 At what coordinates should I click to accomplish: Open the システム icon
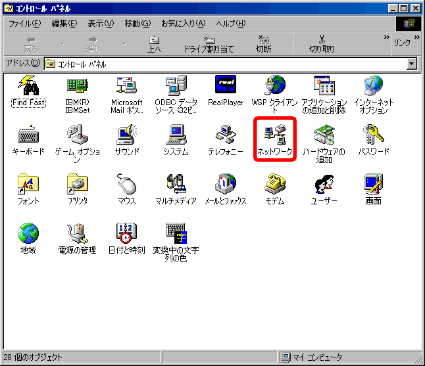176,140
